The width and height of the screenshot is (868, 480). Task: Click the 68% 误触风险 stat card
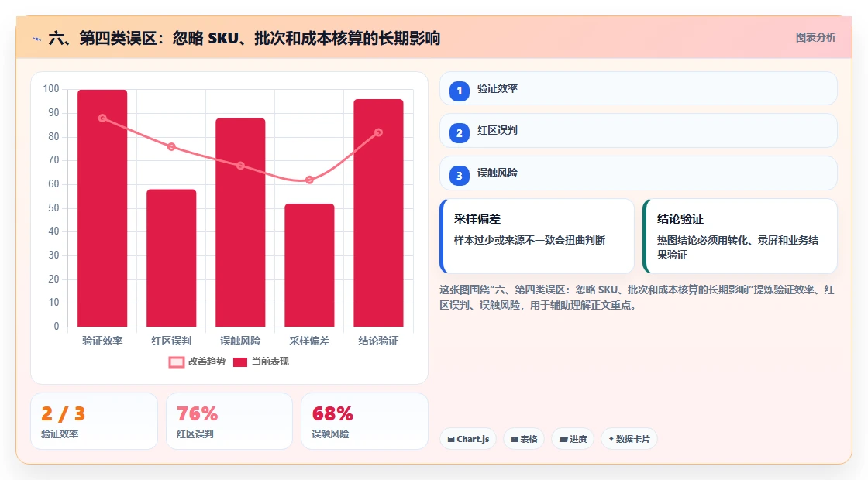click(364, 421)
